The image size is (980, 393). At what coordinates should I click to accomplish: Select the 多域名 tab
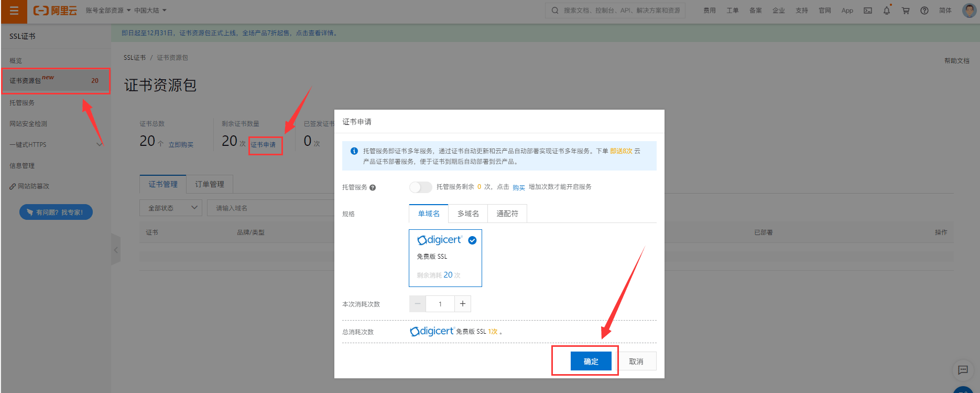tap(468, 214)
